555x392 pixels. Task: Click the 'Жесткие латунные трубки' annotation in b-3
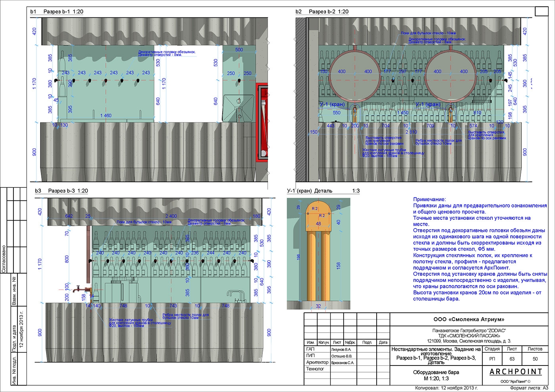point(140,323)
